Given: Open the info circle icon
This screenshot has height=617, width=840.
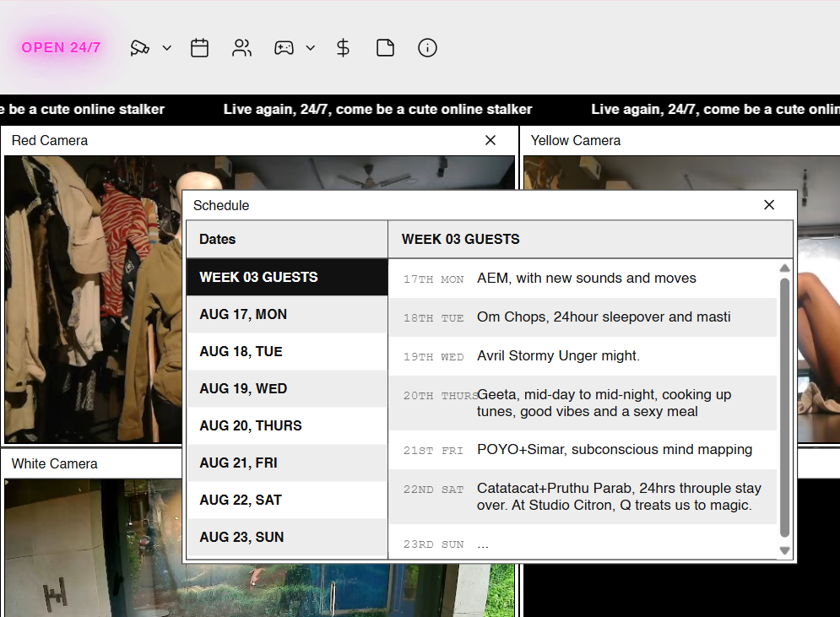Looking at the screenshot, I should click(x=427, y=47).
